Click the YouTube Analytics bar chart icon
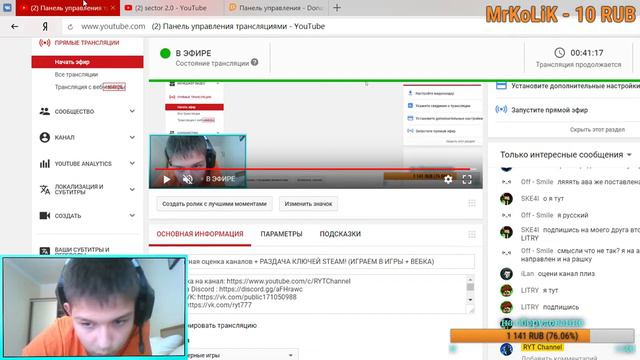The image size is (640, 360). pos(44,164)
